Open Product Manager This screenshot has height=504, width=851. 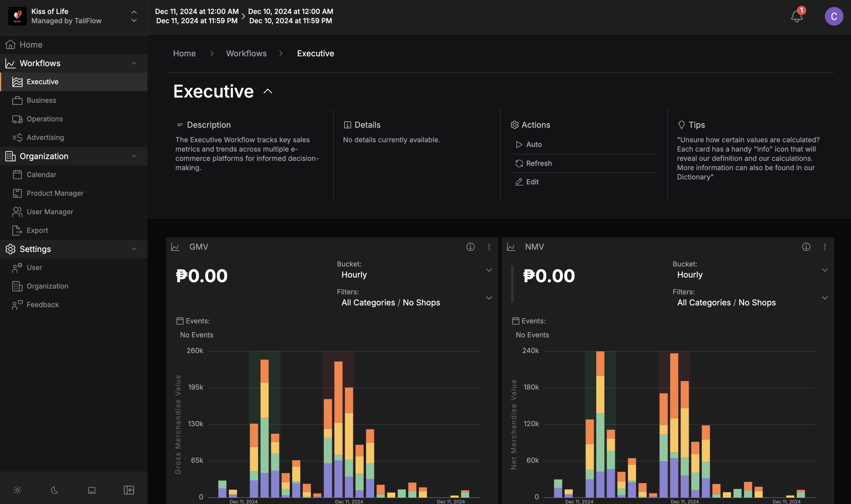pos(74,193)
